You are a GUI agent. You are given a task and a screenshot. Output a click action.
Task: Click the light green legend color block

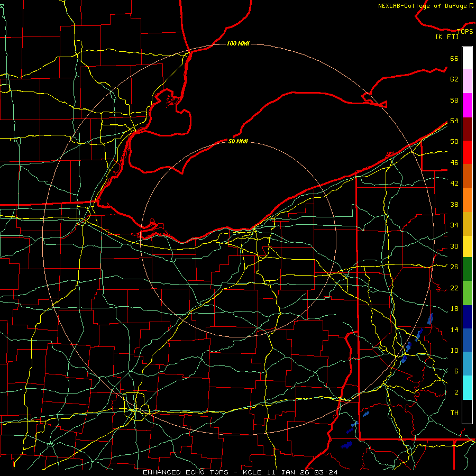[x=467, y=293]
